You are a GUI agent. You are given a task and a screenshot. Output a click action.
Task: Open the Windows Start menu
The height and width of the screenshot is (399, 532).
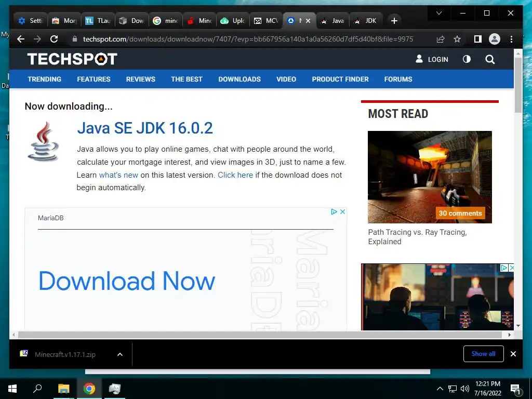(12, 389)
